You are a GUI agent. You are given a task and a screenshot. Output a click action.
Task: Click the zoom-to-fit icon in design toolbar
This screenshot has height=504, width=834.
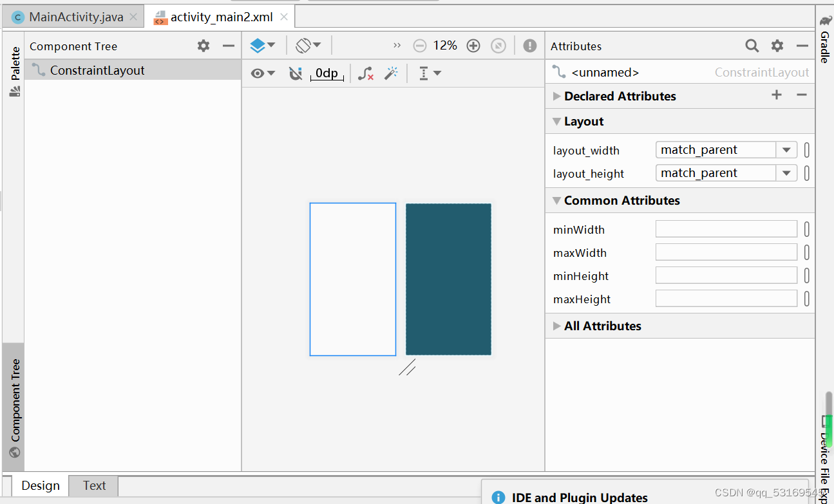(x=498, y=45)
